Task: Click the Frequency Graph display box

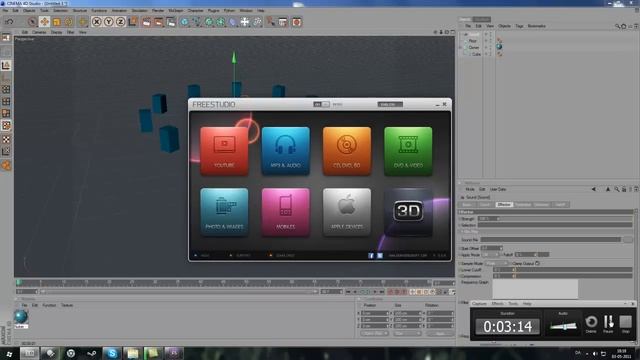Action: [535, 289]
